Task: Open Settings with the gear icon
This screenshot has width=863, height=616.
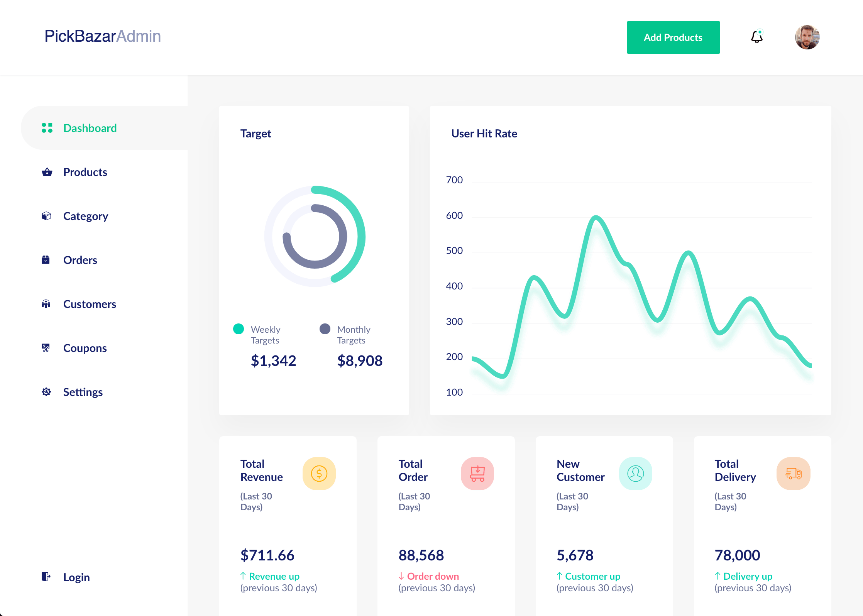Action: [x=47, y=392]
